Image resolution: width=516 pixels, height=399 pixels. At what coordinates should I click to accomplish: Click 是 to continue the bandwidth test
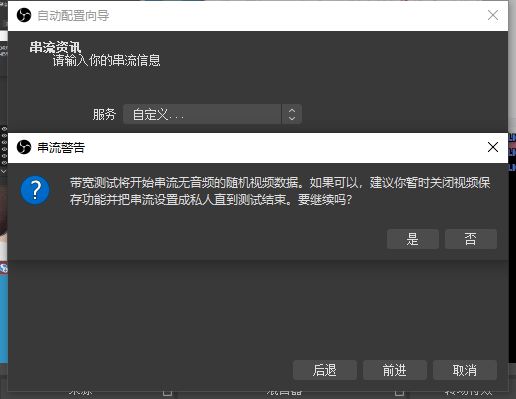(x=413, y=239)
